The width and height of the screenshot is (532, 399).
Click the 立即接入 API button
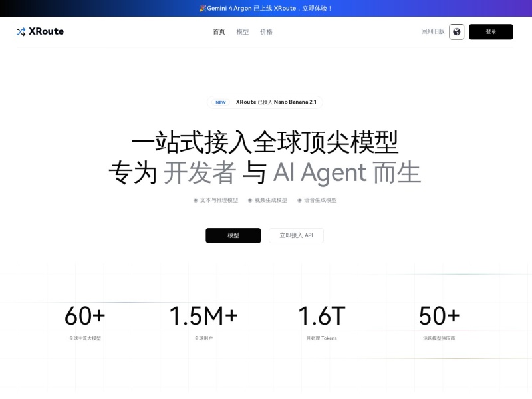(x=296, y=235)
